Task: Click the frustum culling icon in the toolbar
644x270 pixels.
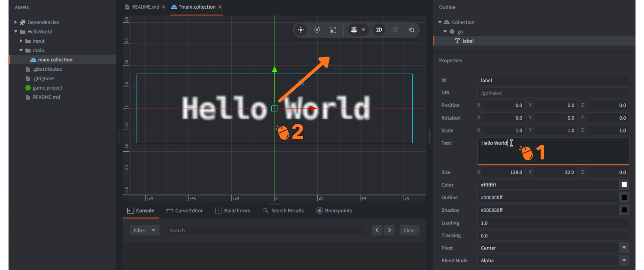Action: point(395,30)
